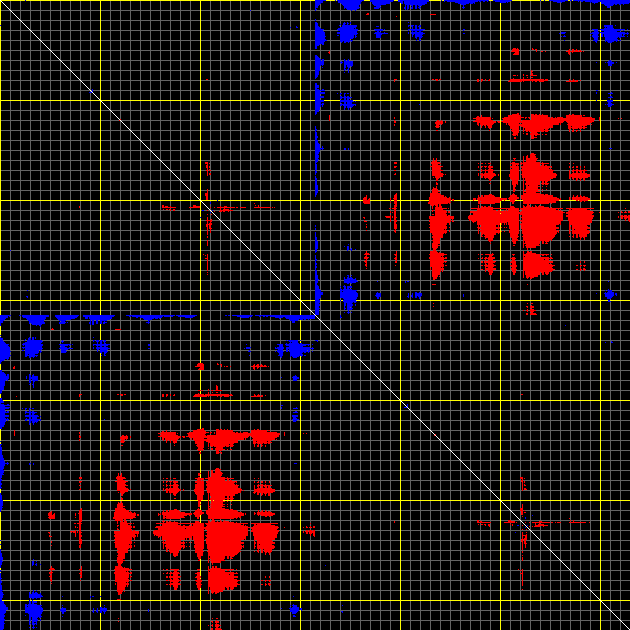Select the blue blob near the left edge, mid-height
630x630 pixels.
32,347
